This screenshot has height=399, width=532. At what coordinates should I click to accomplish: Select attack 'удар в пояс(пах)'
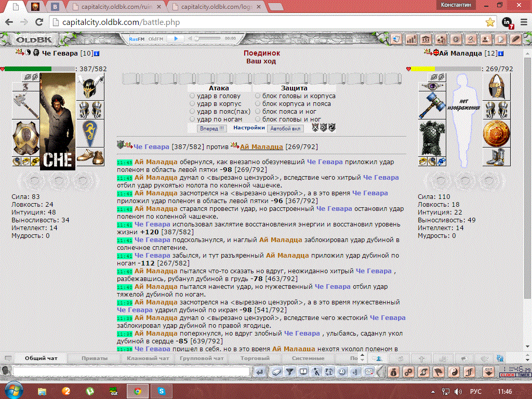192,112
